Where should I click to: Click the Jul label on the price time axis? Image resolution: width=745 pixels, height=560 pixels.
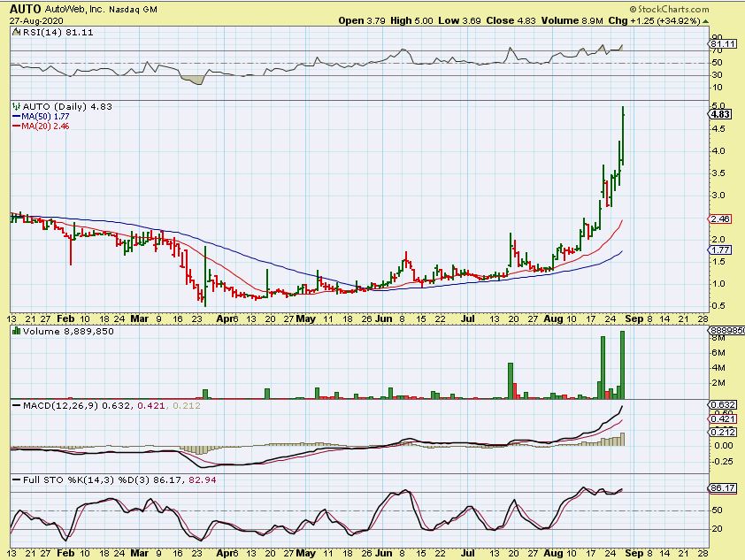point(468,318)
